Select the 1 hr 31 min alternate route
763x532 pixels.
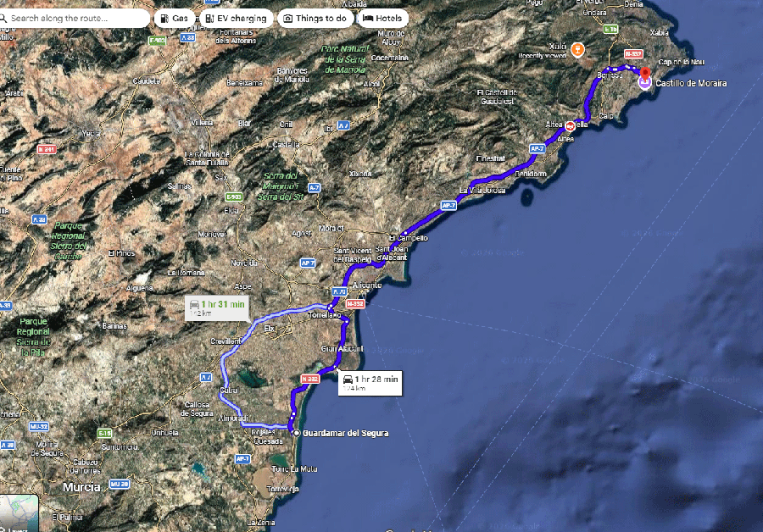pyautogui.click(x=217, y=308)
